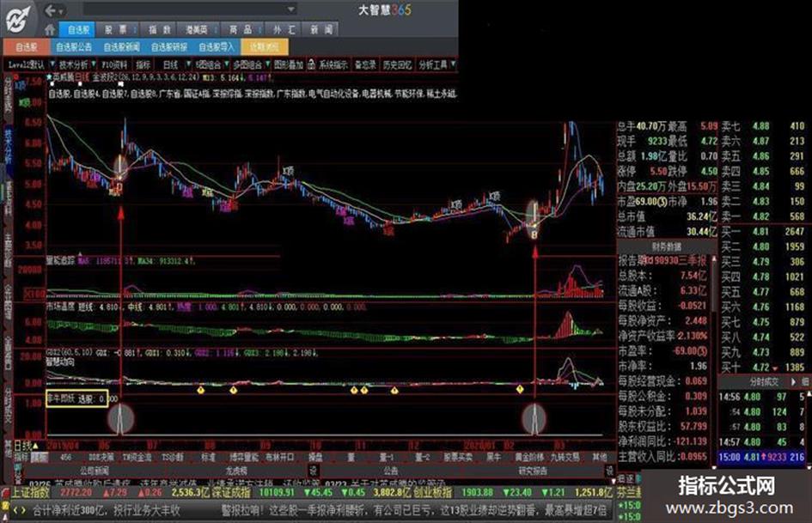Click the 卖一 4.82 order row
The image size is (812, 523).
tap(763, 216)
